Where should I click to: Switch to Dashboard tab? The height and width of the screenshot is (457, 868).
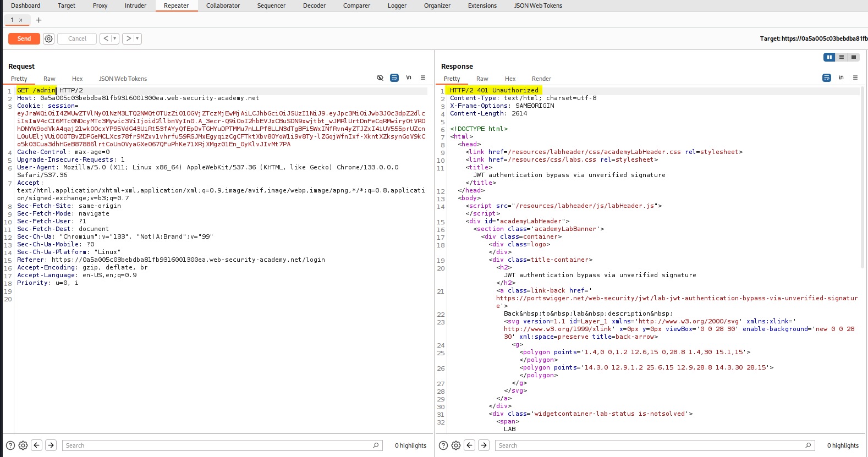pyautogui.click(x=25, y=5)
